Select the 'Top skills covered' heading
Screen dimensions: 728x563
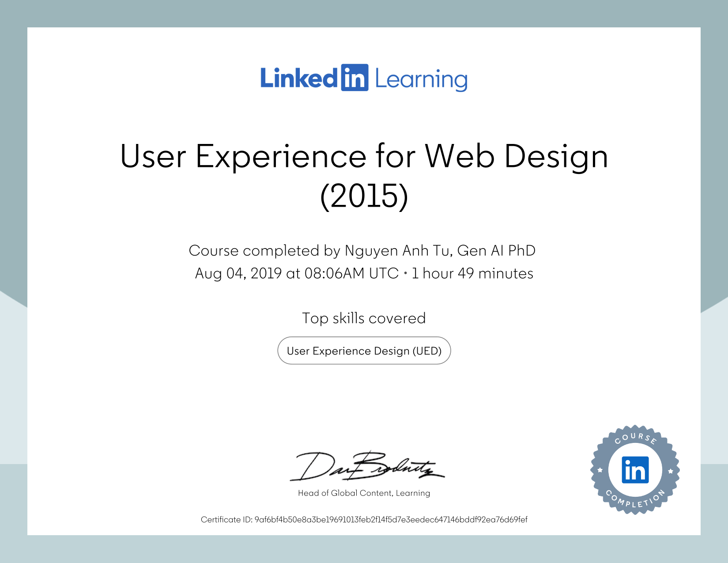[x=364, y=318]
